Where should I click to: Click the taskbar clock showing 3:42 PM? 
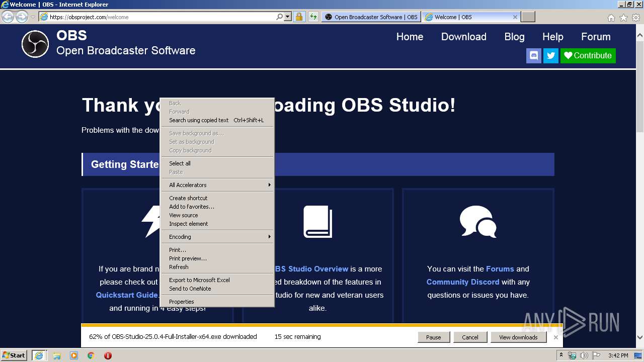[x=618, y=355]
